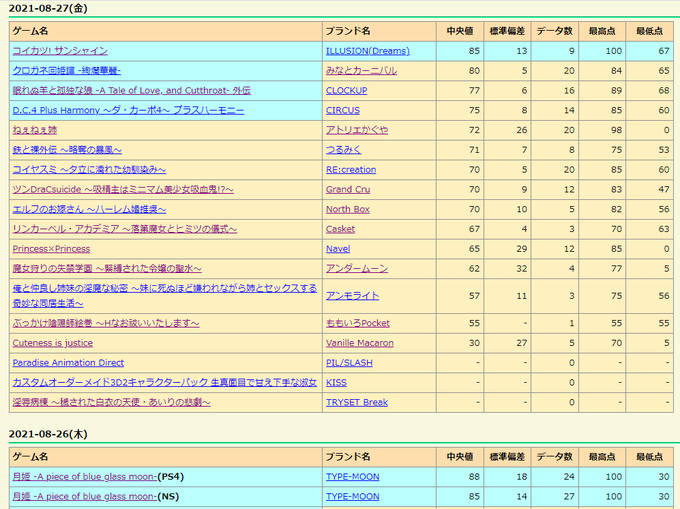Open the ツンDraCsuicide game link
The image size is (680, 509).
(123, 189)
